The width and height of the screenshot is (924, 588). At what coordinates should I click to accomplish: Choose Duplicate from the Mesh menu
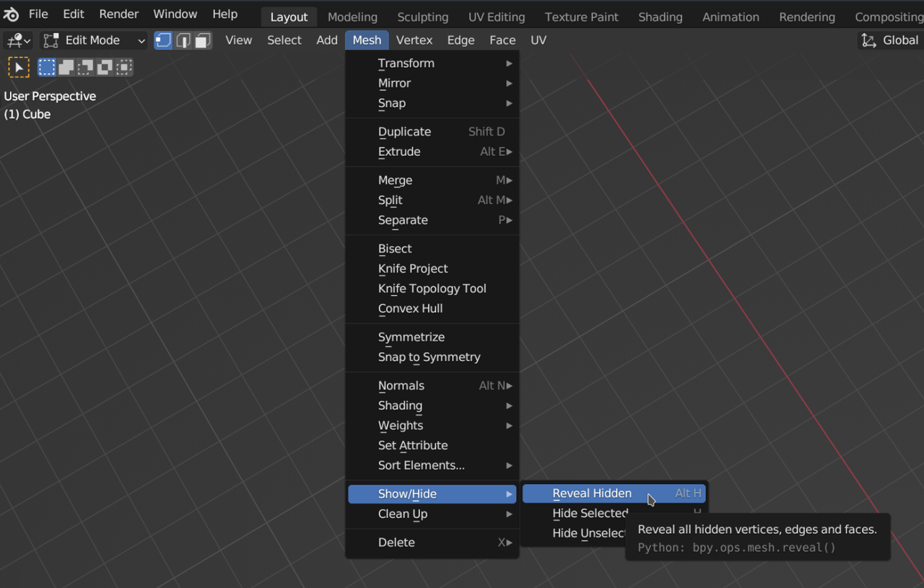click(x=432, y=132)
